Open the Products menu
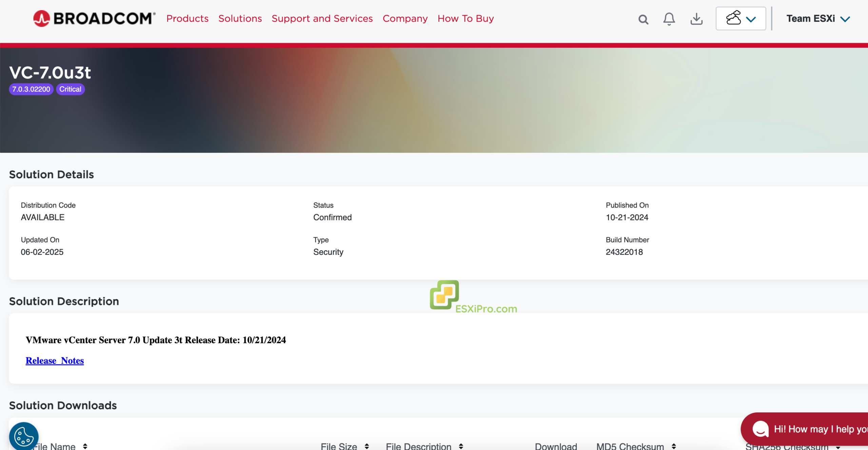The height and width of the screenshot is (450, 868). click(x=187, y=19)
